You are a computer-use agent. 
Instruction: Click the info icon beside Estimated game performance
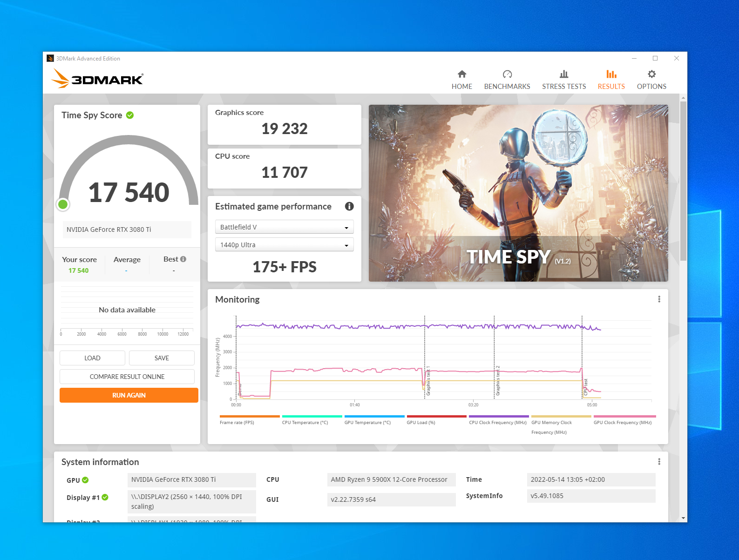pyautogui.click(x=349, y=206)
